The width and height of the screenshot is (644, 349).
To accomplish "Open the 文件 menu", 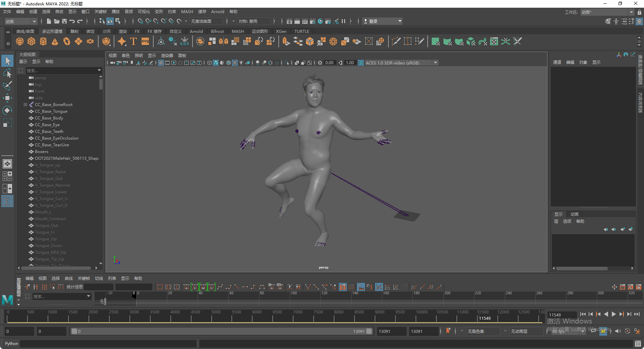I will coord(7,12).
